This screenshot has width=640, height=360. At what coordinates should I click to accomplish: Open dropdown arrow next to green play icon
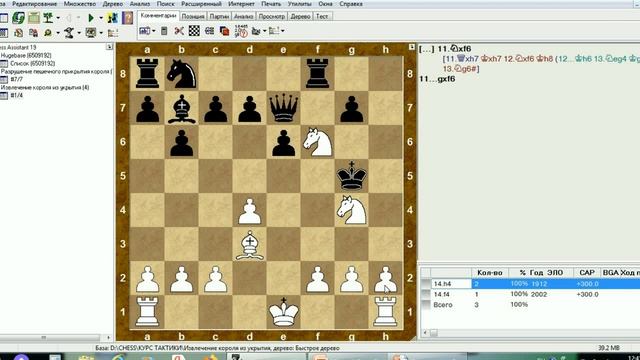click(101, 18)
